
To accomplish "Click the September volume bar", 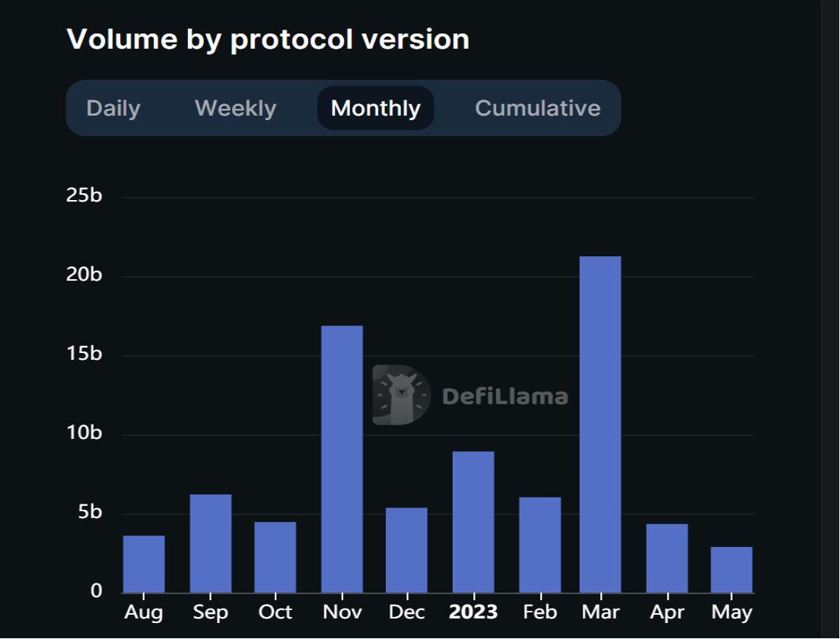I will coord(211,543).
